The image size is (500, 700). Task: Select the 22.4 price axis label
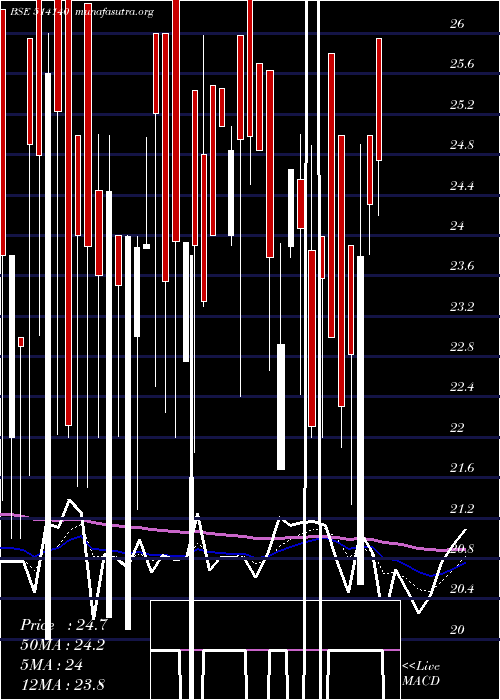462,387
